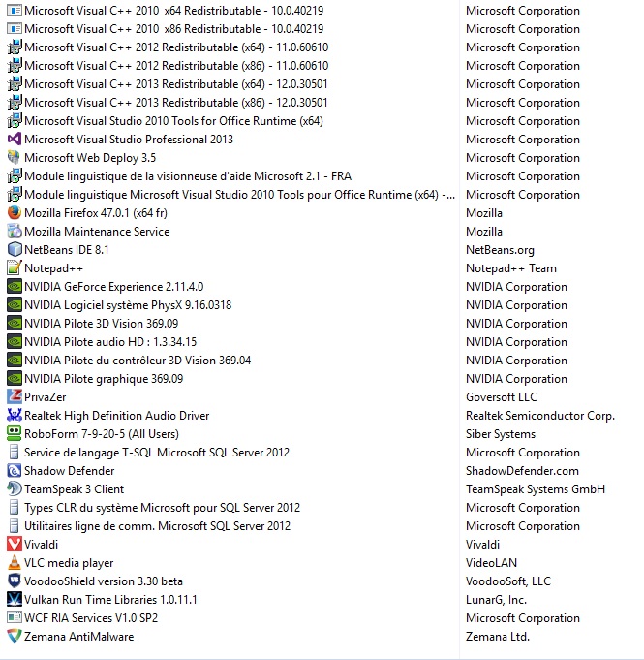
Task: Select the RoboForm 7-9-20-5 (All Users) name
Action: (102, 434)
